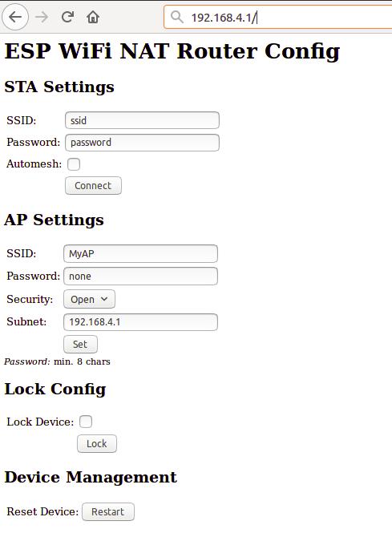Restart the device via Restart button
392x537 pixels.
click(x=108, y=511)
